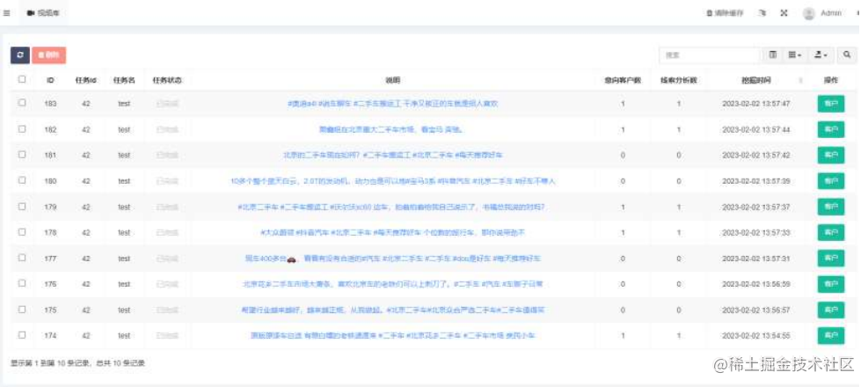
Task: Focus the 搜索 search input field
Action: pos(710,55)
